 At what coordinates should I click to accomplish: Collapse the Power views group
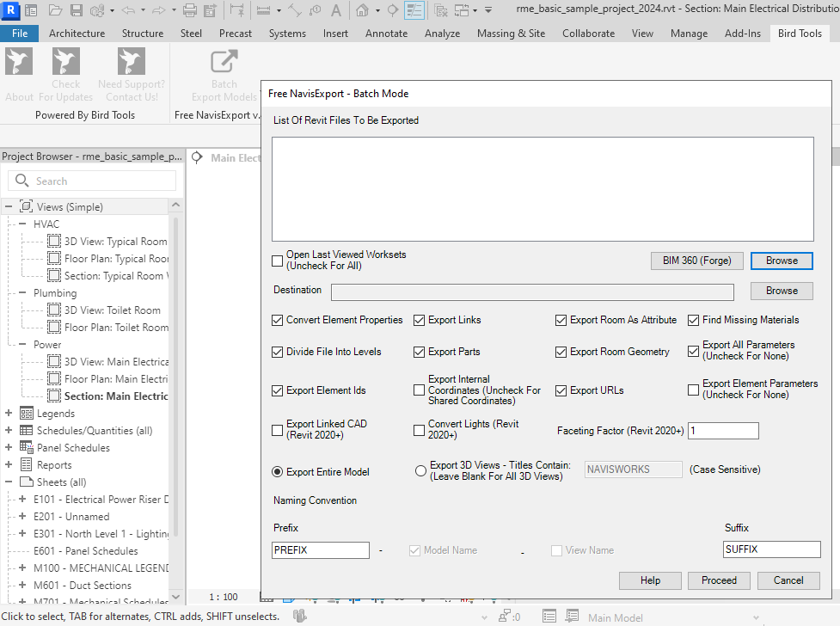click(x=22, y=345)
